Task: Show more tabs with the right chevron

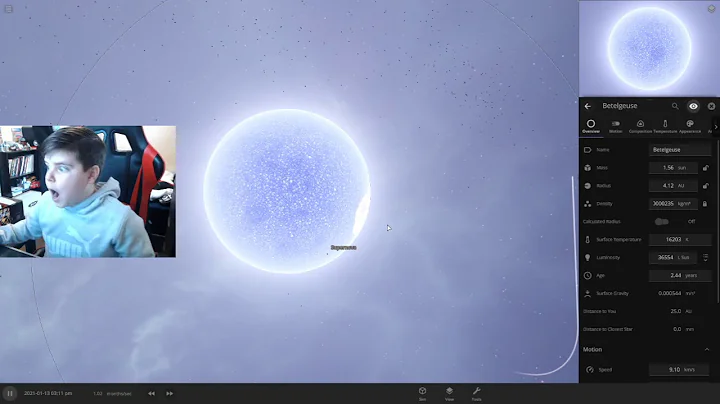Action: (x=715, y=127)
